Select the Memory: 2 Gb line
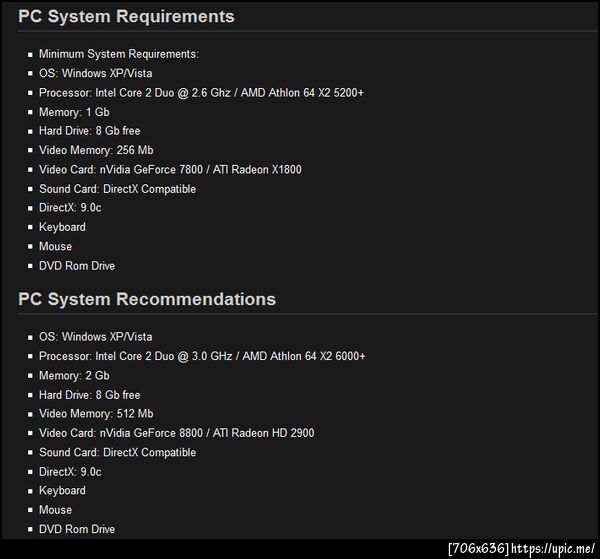The height and width of the screenshot is (559, 600). pos(74,376)
